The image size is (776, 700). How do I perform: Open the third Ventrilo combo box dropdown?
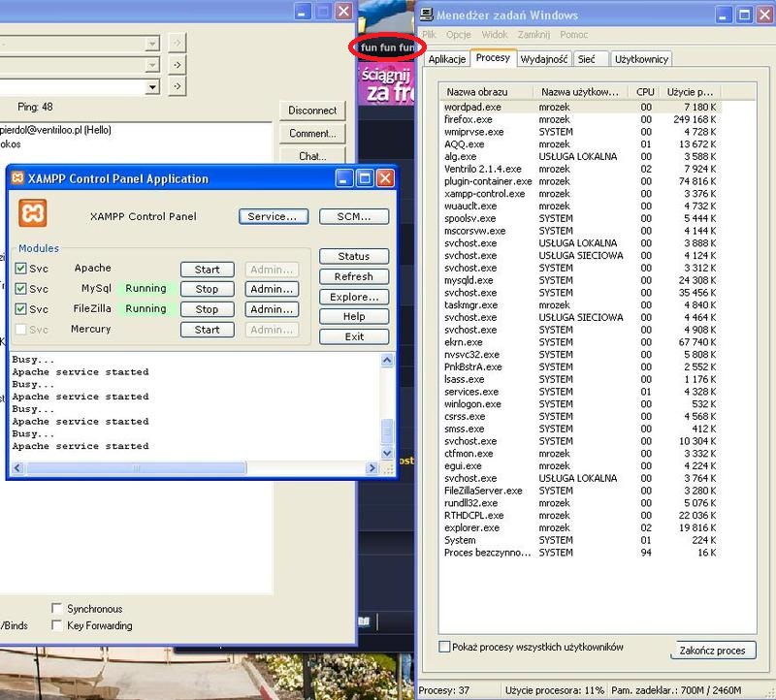pyautogui.click(x=152, y=87)
